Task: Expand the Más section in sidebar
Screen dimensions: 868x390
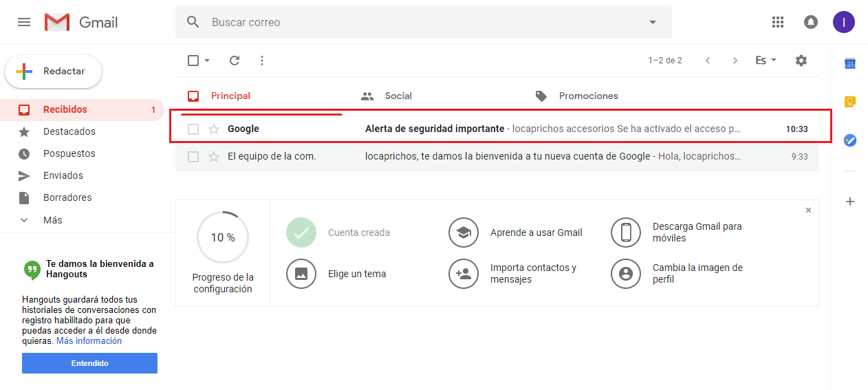Action: (52, 220)
